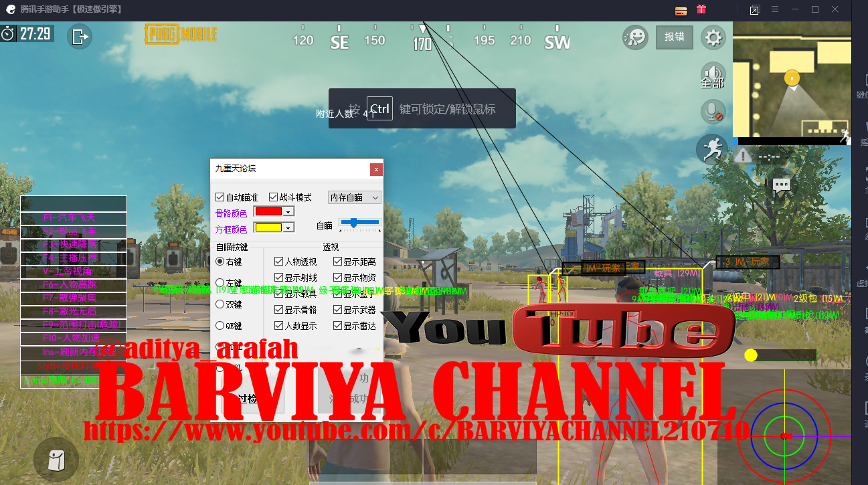The width and height of the screenshot is (868, 485).
Task: Toggle 战斗模式 checkbox
Action: (x=273, y=197)
